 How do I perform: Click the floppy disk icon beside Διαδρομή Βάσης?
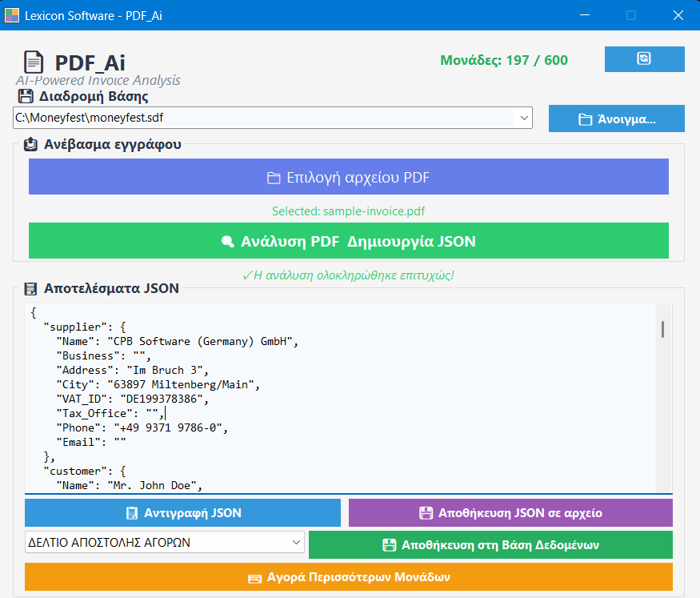pyautogui.click(x=26, y=97)
